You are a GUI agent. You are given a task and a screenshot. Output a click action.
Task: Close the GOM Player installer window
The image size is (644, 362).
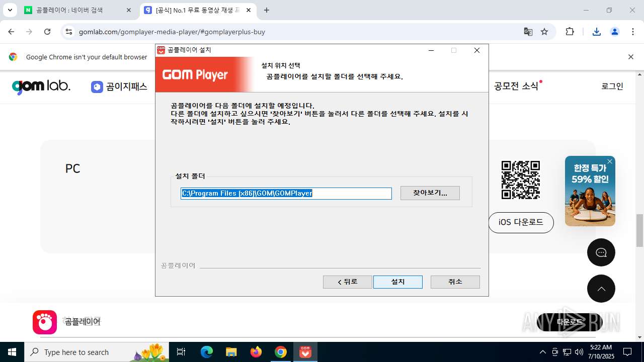(x=477, y=50)
